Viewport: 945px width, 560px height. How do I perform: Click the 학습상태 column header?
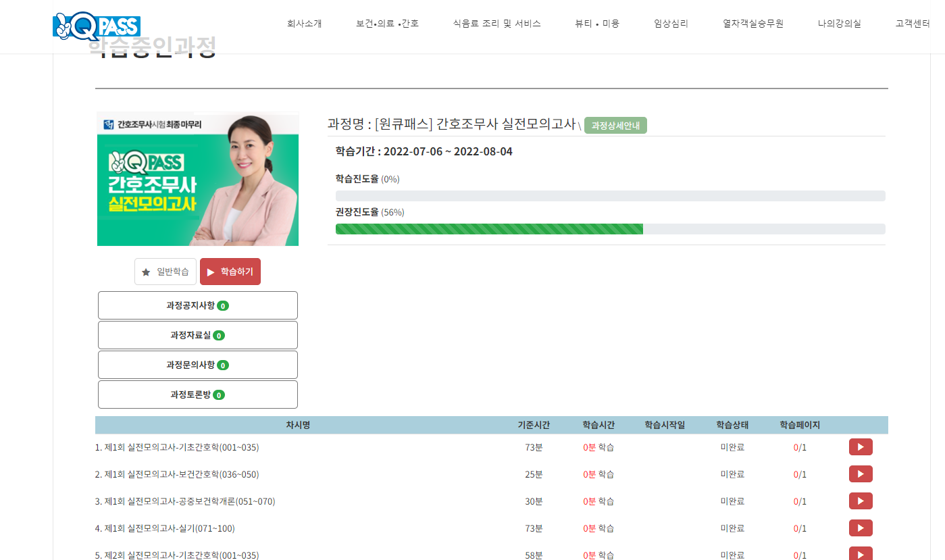[x=732, y=425]
